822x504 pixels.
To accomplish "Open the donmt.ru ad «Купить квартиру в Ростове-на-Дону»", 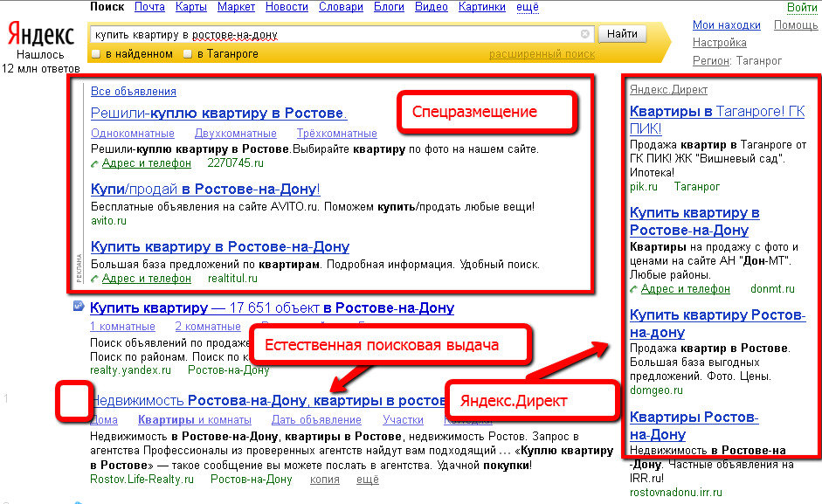I will click(694, 221).
